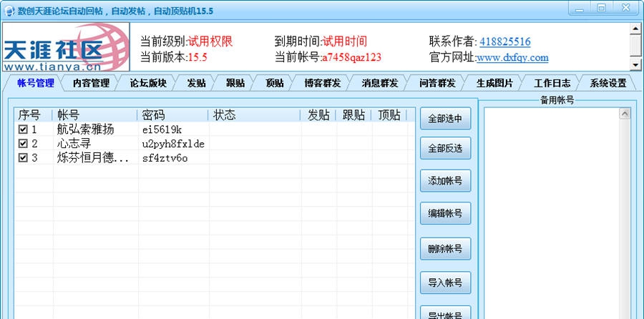Select account 航弘索雅扬

click(x=85, y=129)
